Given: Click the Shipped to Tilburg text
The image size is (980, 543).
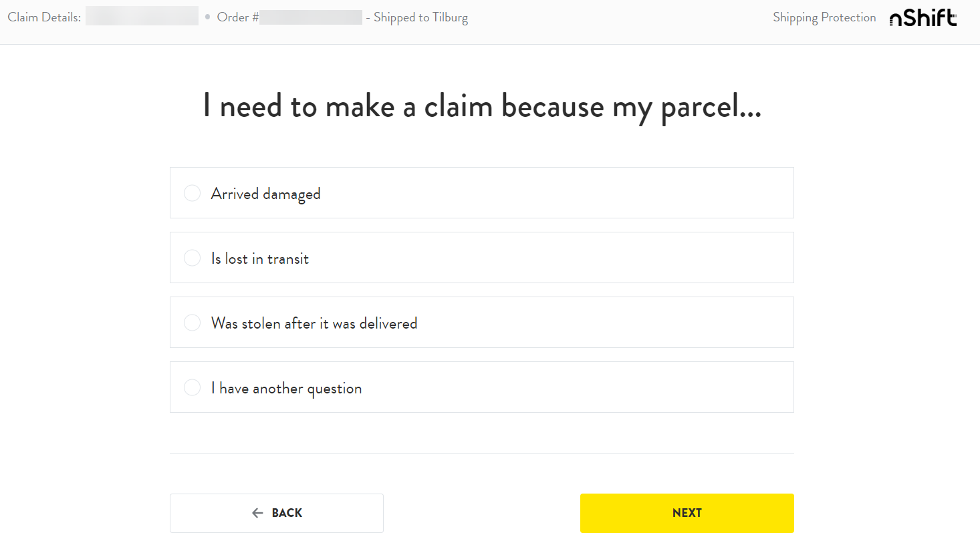Looking at the screenshot, I should 420,18.
